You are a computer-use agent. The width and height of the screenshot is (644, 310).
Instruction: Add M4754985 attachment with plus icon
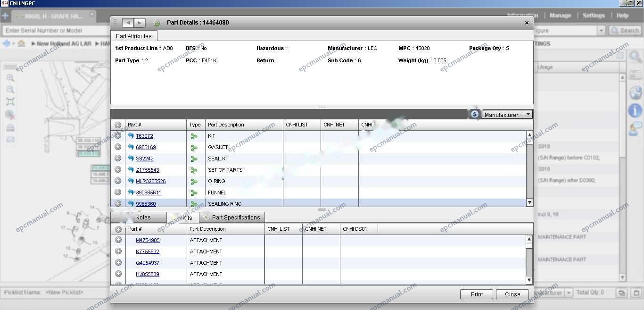(118, 240)
